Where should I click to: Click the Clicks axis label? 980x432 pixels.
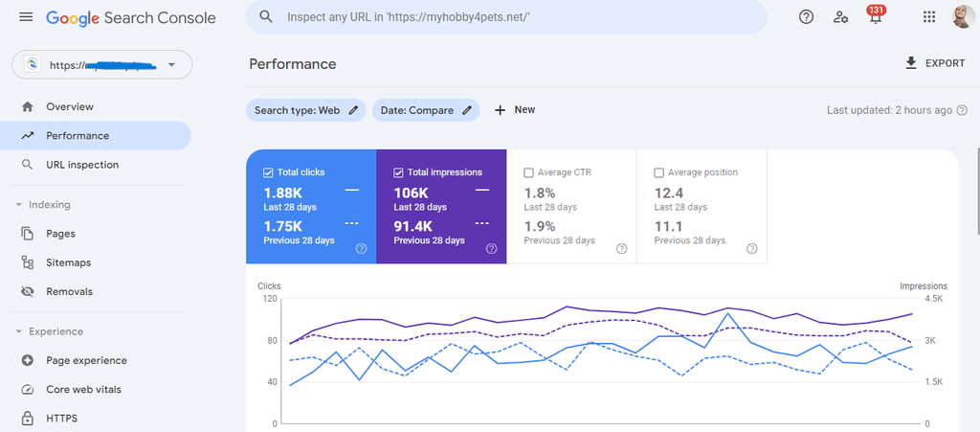click(269, 286)
